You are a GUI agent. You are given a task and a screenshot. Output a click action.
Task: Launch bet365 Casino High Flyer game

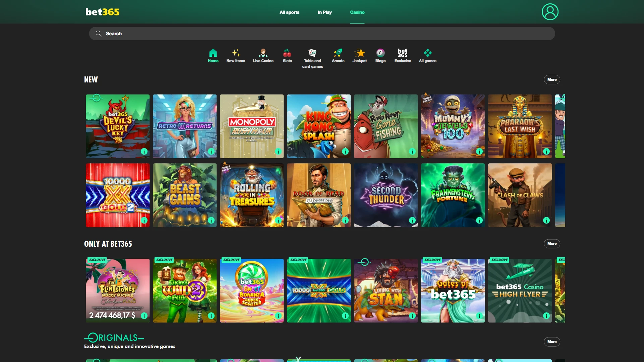tap(520, 290)
